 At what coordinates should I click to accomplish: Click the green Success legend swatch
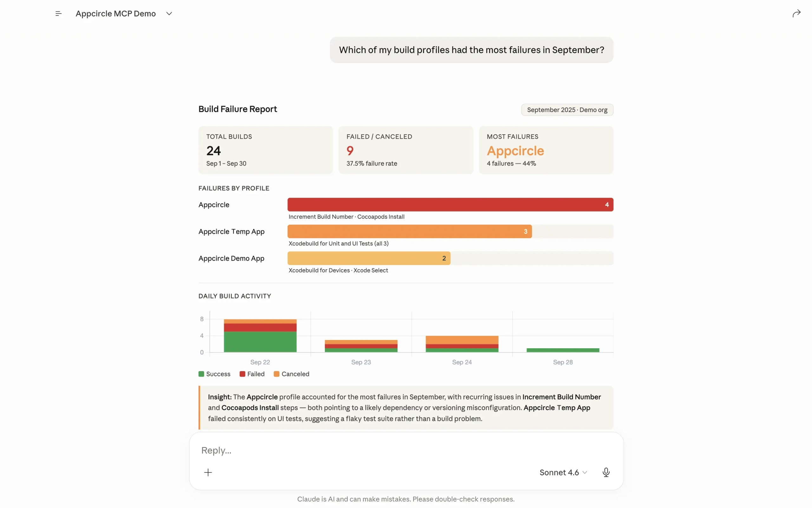201,374
